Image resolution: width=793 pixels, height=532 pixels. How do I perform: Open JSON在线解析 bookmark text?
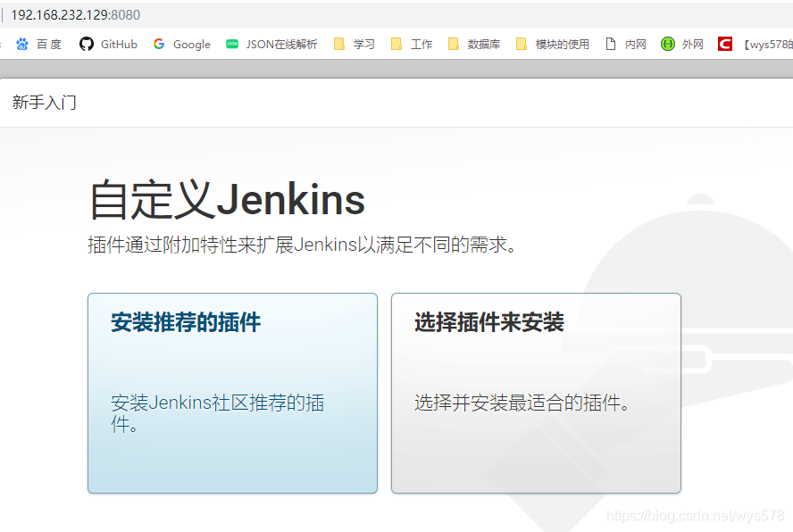[281, 45]
